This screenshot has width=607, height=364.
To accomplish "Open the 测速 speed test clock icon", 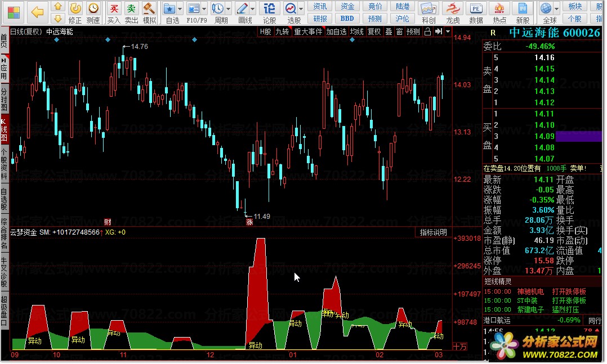I will 93,13.
